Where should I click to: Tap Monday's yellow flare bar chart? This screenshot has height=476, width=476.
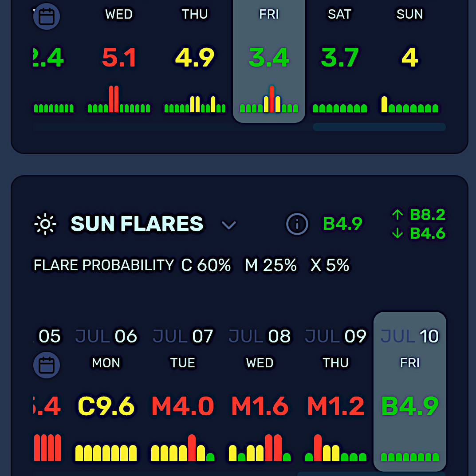[x=106, y=453]
